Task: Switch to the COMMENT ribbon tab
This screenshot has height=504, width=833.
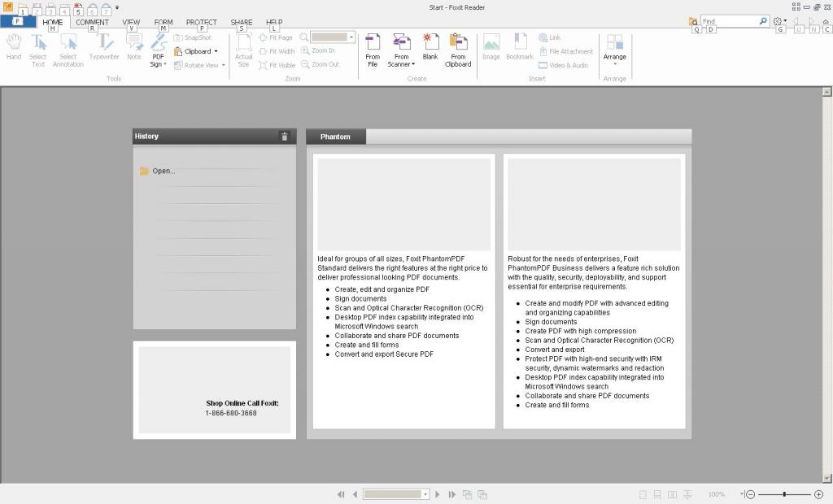Action: [92, 22]
